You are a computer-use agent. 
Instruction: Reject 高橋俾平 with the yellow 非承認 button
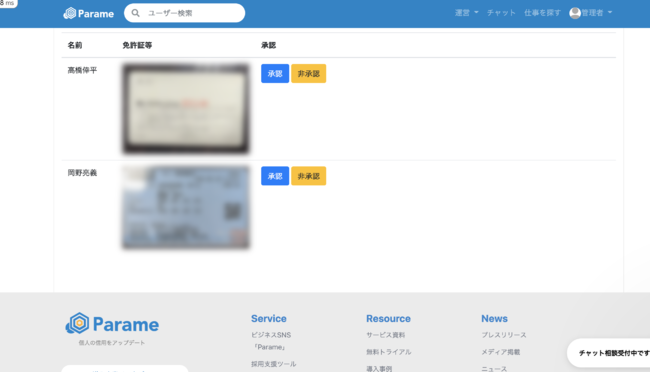[x=308, y=73]
